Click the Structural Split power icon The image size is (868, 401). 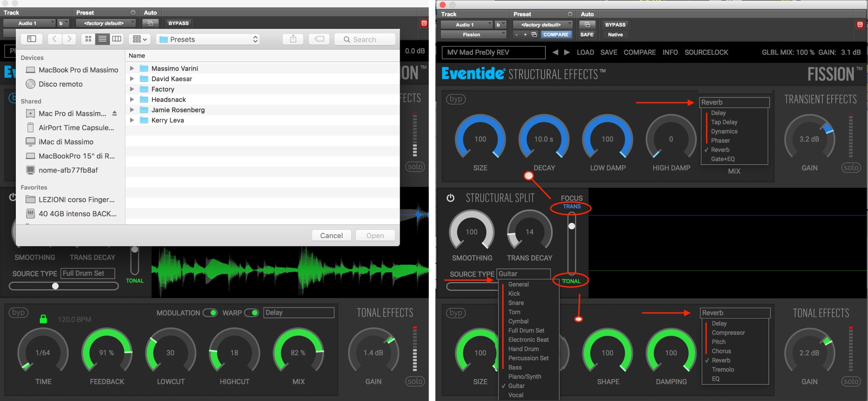450,198
